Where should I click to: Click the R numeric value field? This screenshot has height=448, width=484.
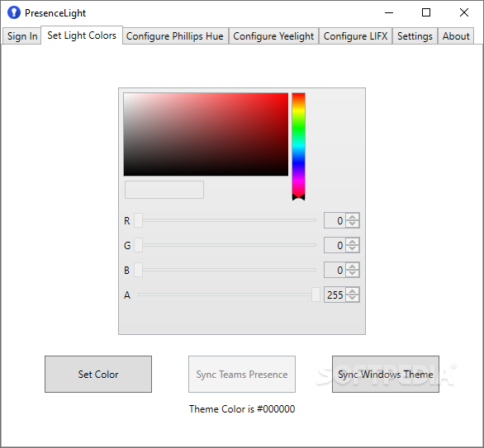point(335,220)
